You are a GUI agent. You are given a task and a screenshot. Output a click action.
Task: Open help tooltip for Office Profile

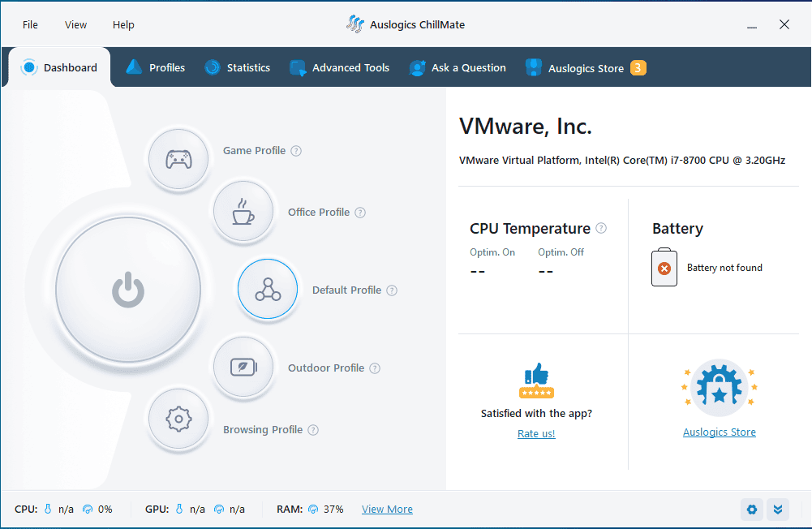360,213
